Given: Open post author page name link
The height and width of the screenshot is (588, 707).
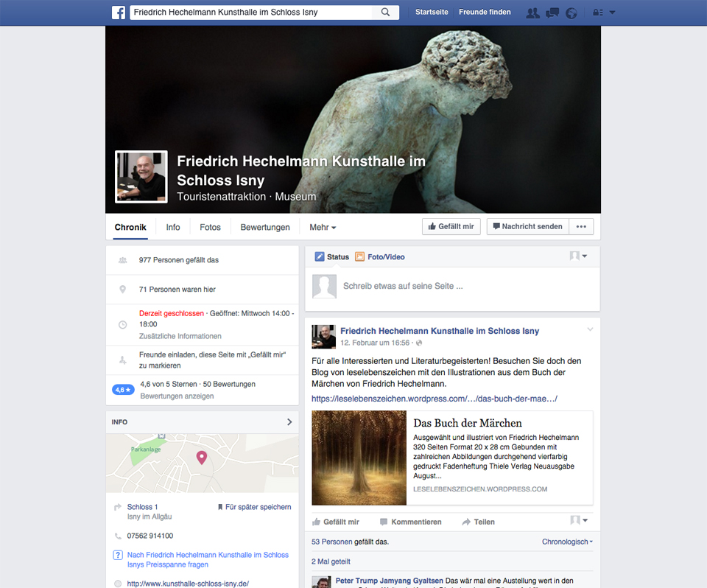Looking at the screenshot, I should tap(440, 331).
